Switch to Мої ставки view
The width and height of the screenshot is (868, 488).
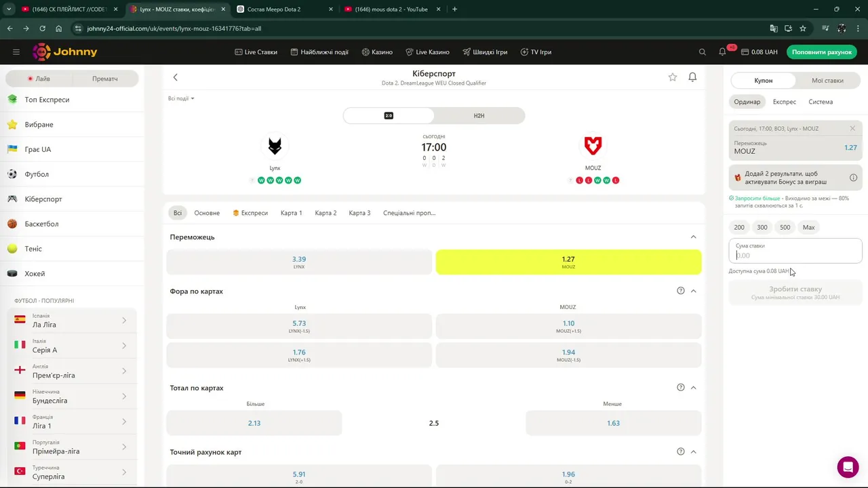click(x=827, y=80)
